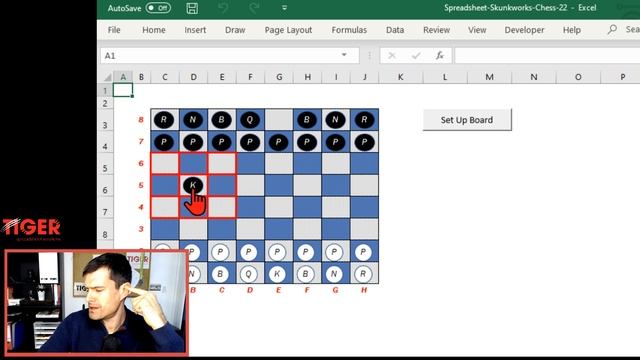Select column header K
Screen dimensions: 640x360
click(x=400, y=77)
